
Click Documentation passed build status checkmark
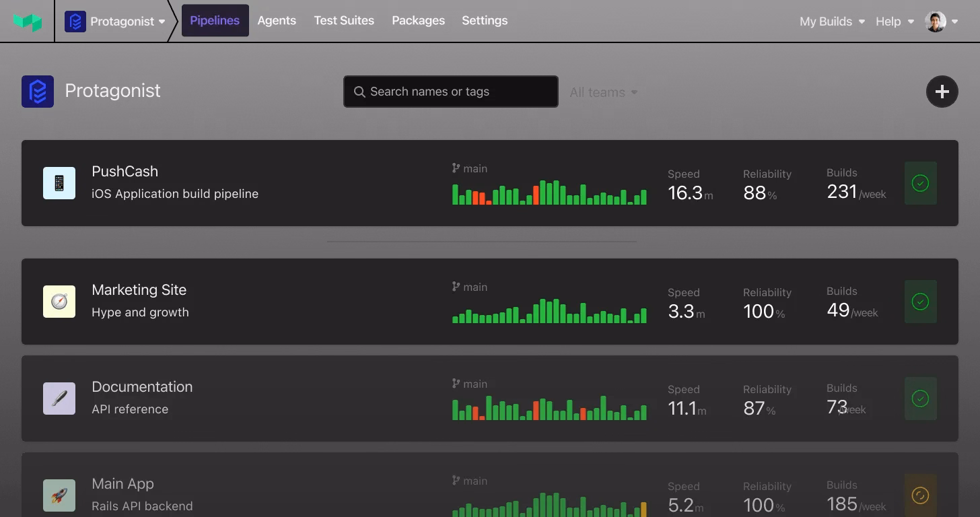click(920, 399)
